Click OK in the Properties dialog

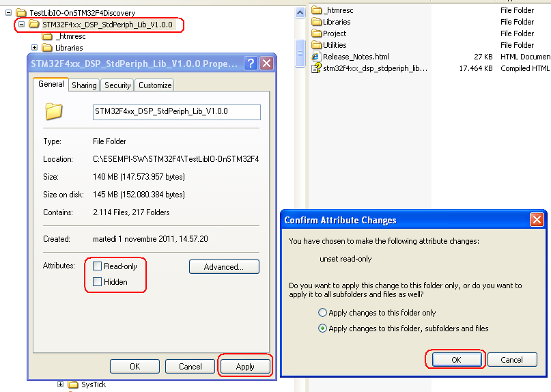(x=135, y=366)
